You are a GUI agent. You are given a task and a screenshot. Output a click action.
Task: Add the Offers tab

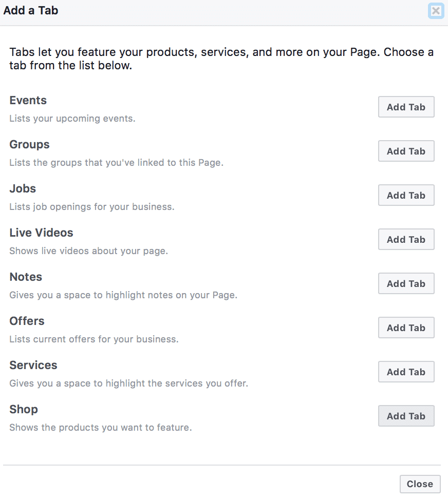tap(406, 328)
